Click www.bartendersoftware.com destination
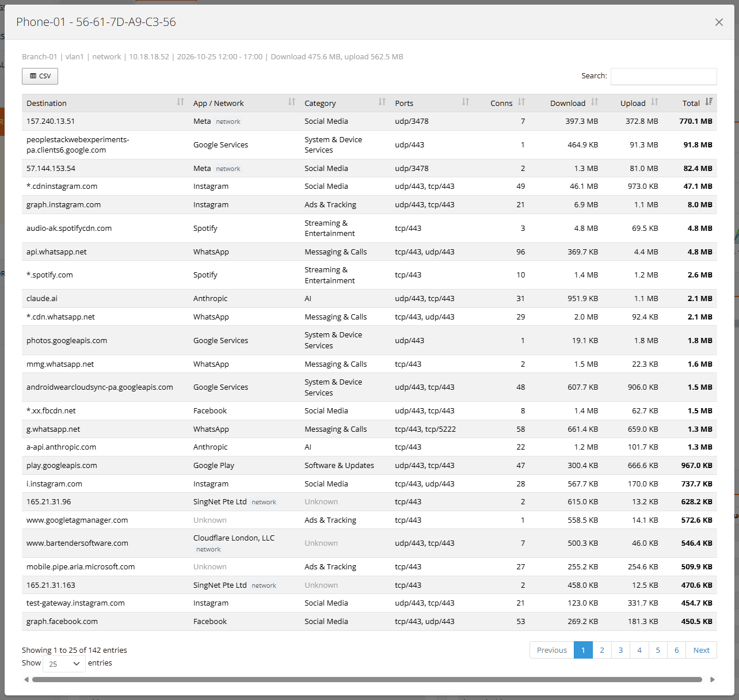Viewport: 739px width, 700px height. pos(77,543)
